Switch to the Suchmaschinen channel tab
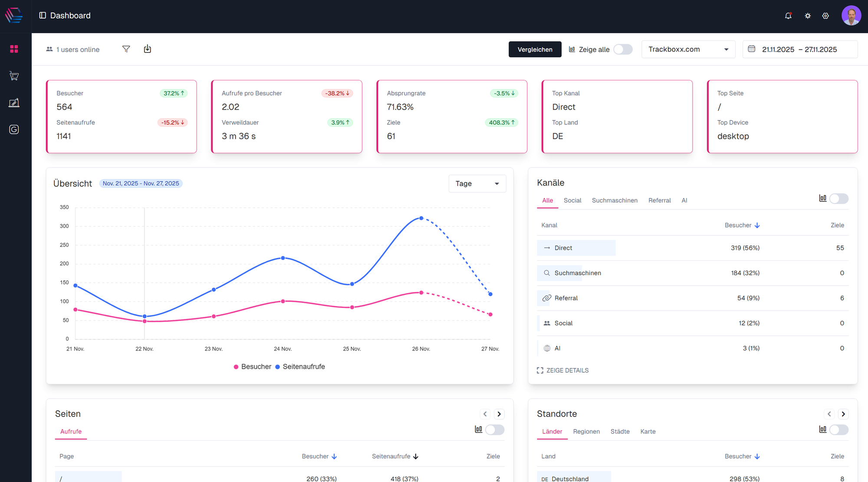 pos(615,200)
